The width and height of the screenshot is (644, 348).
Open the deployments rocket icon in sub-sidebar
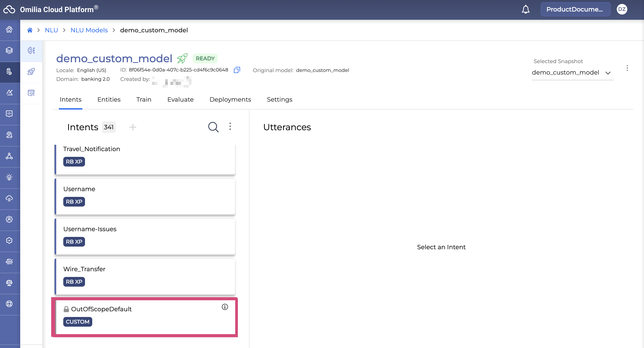(31, 72)
